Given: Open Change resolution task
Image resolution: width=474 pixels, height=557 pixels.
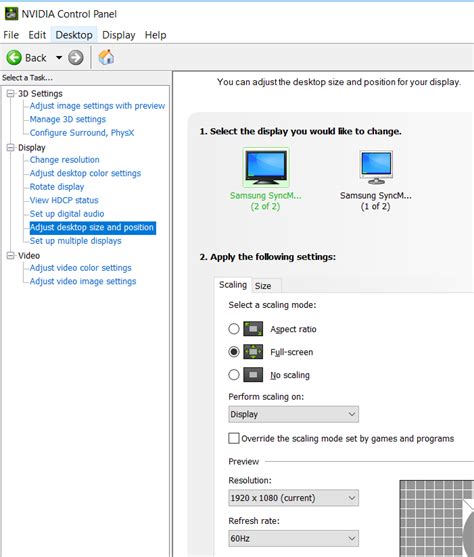Looking at the screenshot, I should pyautogui.click(x=64, y=160).
